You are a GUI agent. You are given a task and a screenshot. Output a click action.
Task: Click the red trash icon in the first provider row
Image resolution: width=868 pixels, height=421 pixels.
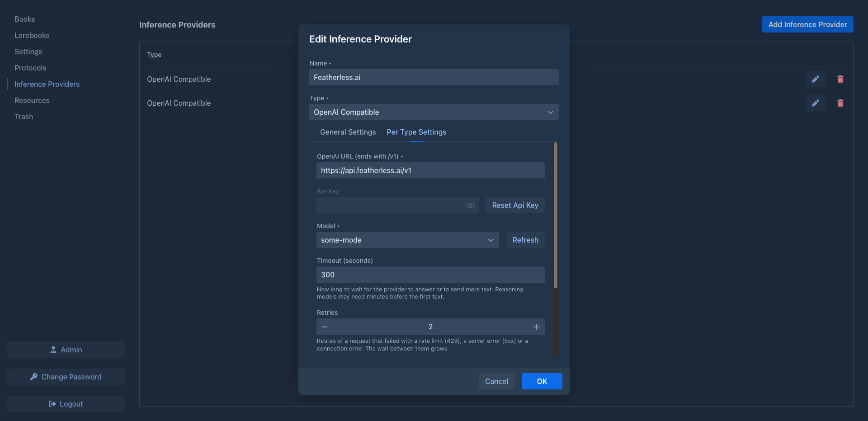point(840,79)
